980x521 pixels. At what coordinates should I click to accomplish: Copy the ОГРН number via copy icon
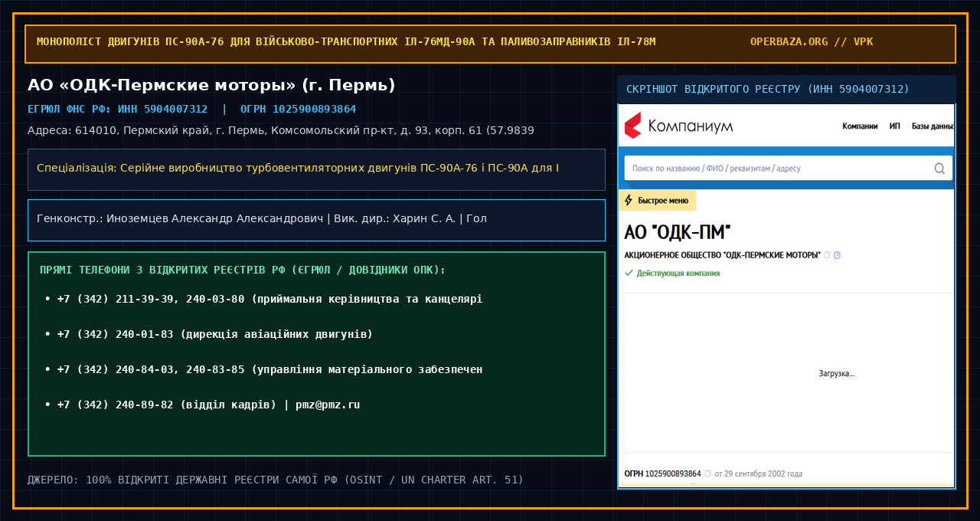[707, 473]
